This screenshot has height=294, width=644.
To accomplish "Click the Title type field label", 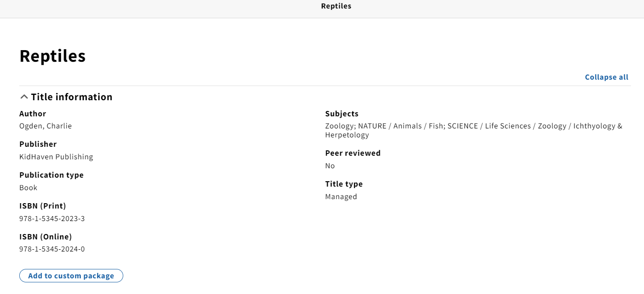I will (344, 184).
